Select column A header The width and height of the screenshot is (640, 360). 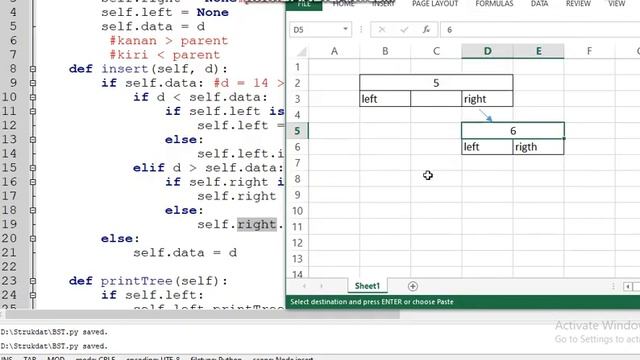334,51
